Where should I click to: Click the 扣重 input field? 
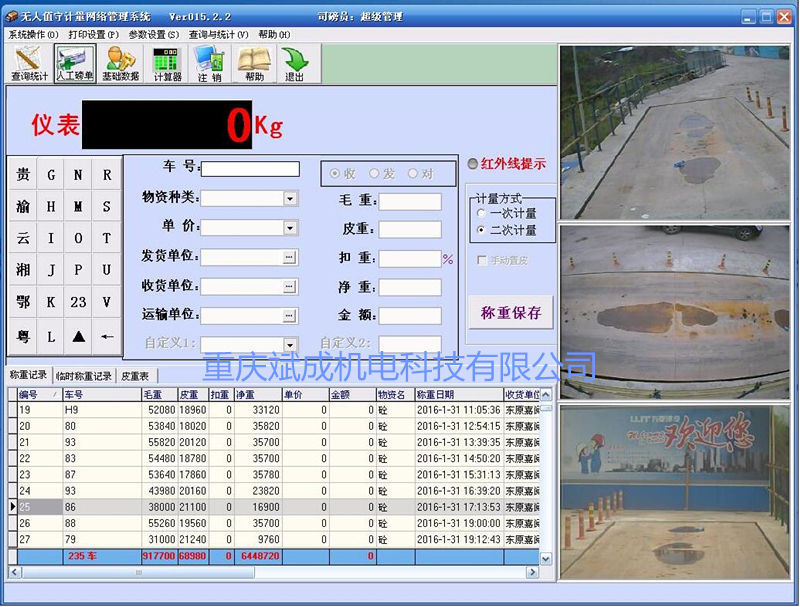(x=410, y=259)
